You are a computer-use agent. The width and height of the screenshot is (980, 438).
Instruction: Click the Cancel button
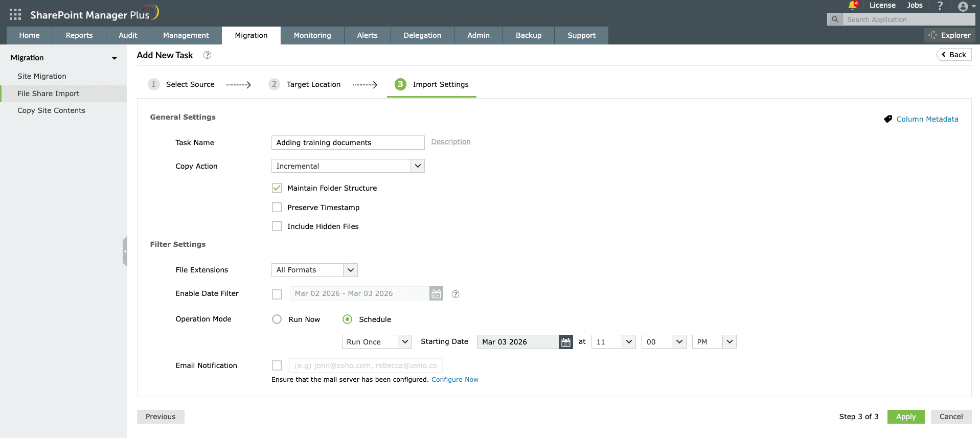click(x=951, y=417)
